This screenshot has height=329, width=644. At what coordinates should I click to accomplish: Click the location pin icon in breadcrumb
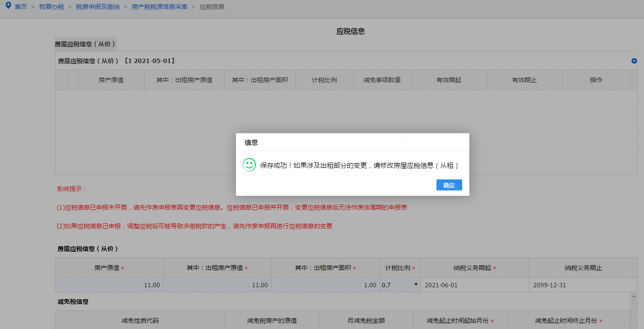pos(8,6)
